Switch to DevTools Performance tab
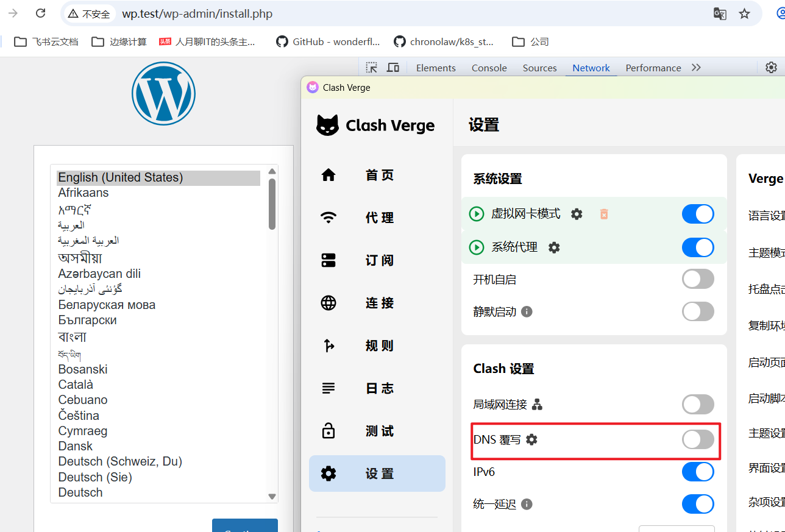Viewport: 785px width, 532px height. [653, 68]
